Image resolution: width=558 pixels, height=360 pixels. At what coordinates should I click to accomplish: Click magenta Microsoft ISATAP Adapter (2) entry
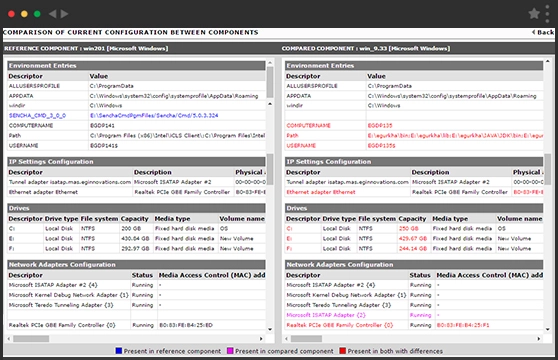[x=326, y=315]
